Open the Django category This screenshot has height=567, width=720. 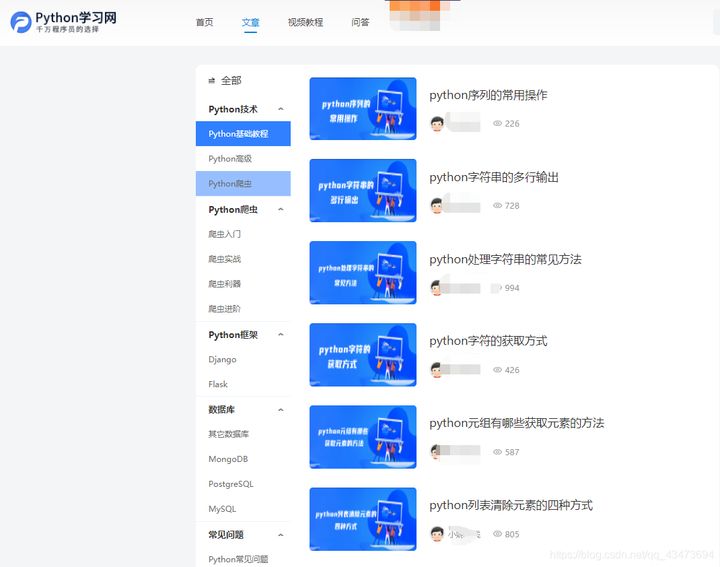[x=222, y=359]
